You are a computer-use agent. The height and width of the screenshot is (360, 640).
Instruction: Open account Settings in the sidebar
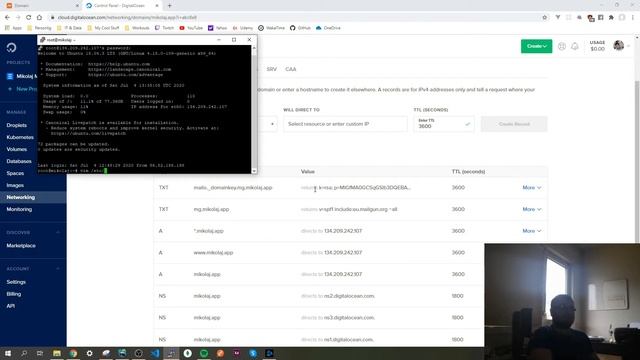pyautogui.click(x=16, y=282)
